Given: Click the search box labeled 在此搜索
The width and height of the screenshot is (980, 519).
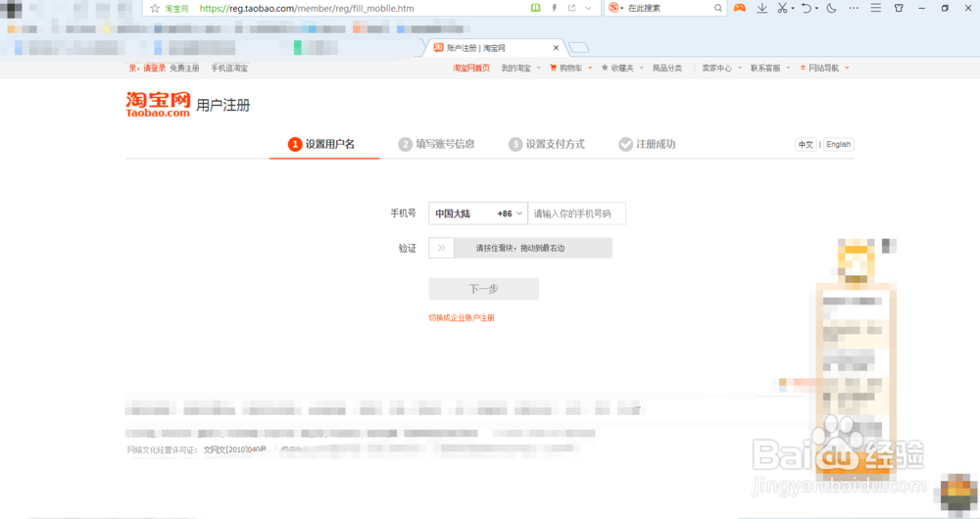Looking at the screenshot, I should pyautogui.click(x=668, y=8).
